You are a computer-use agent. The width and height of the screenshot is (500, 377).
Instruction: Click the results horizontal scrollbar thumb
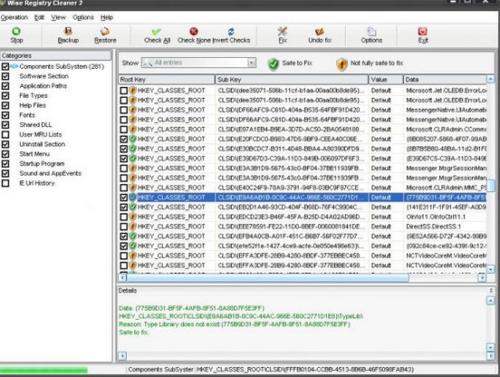[268, 277]
